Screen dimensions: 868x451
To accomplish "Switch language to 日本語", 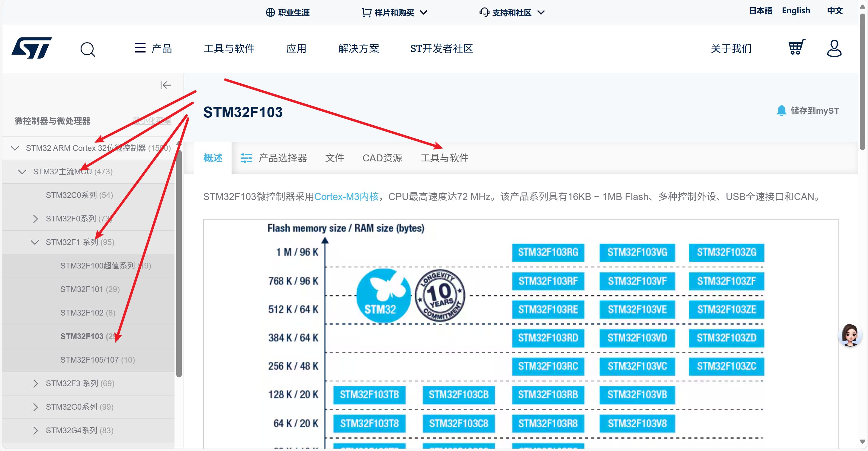I will tap(760, 11).
